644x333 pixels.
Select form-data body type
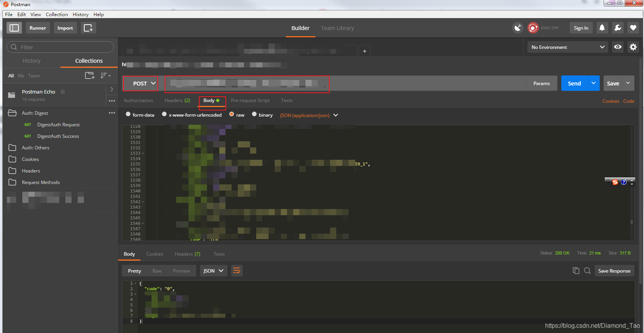click(128, 114)
